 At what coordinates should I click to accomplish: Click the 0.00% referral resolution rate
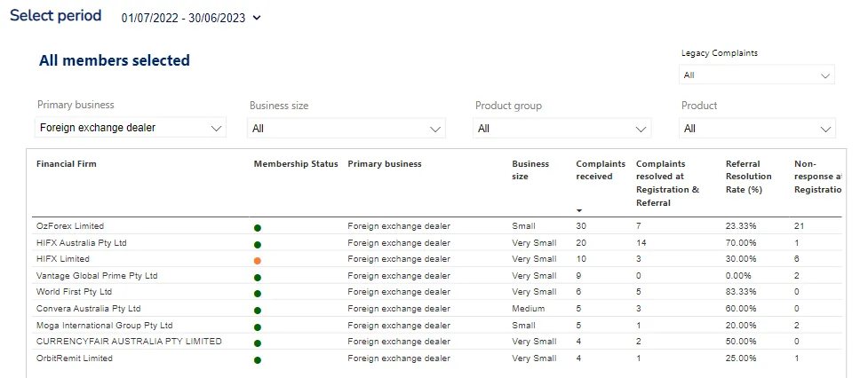coord(738,276)
